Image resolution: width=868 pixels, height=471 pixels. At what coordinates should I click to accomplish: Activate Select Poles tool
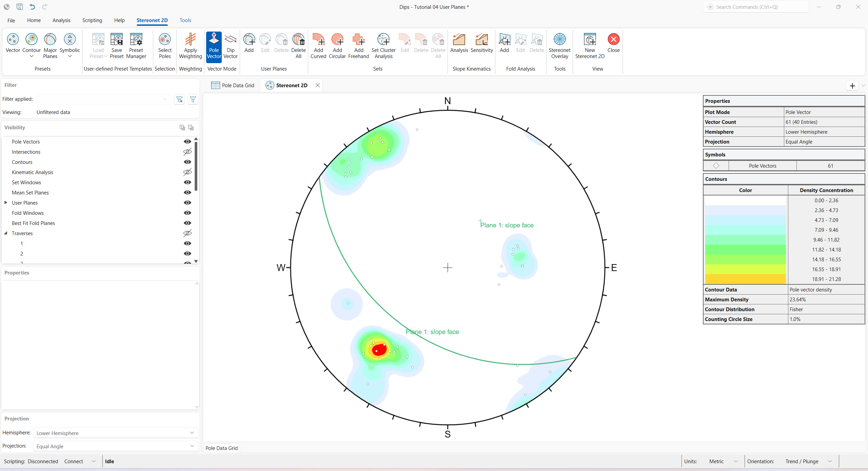(x=165, y=46)
